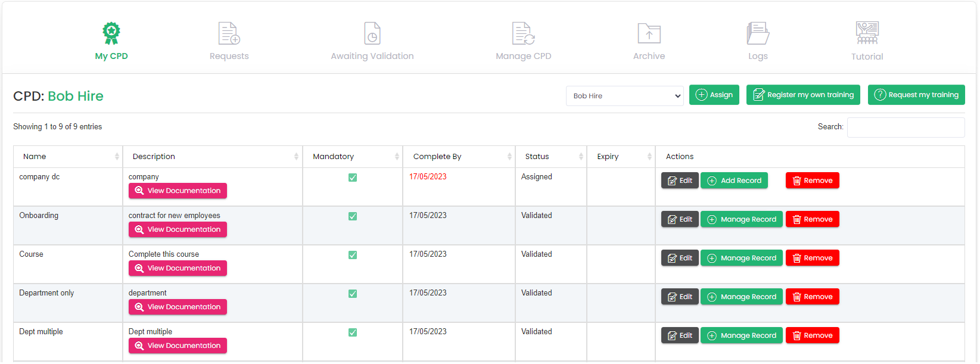Screen dimensions: 980x364
Task: Click Register my own training
Action: click(802, 95)
